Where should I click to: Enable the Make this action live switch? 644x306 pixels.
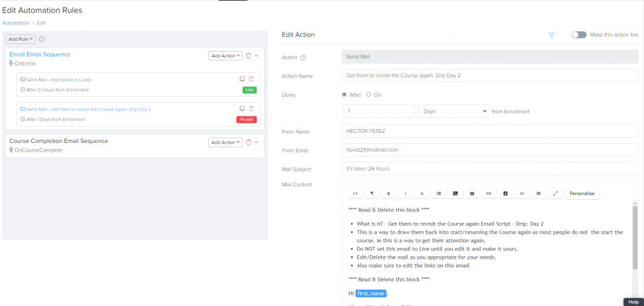tap(579, 35)
